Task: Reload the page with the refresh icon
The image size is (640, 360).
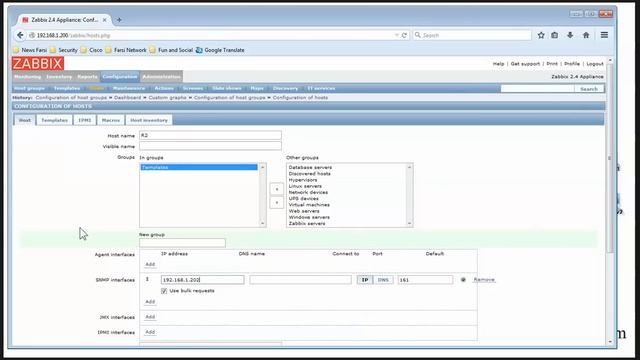Action: (x=404, y=36)
